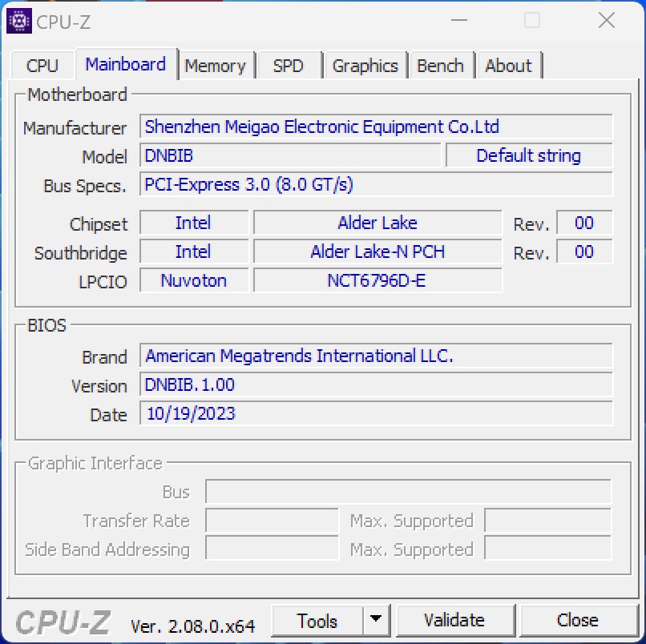Click the empty Side Band Addressing field

click(x=272, y=548)
